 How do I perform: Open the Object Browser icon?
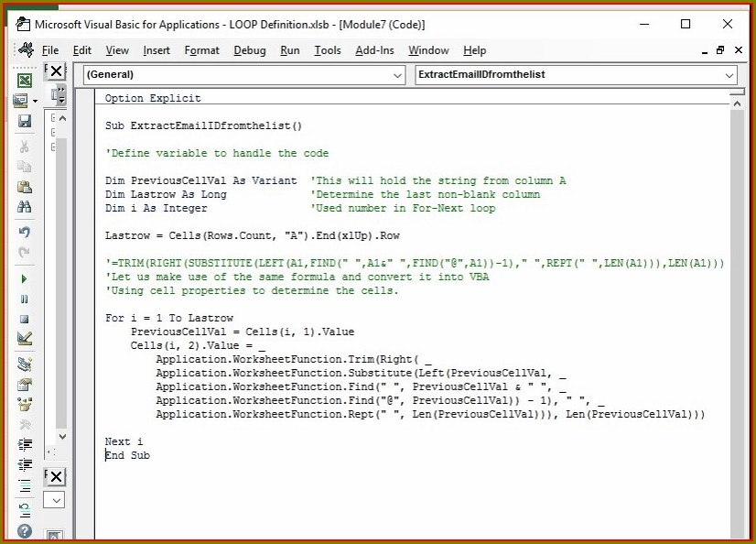(25, 404)
